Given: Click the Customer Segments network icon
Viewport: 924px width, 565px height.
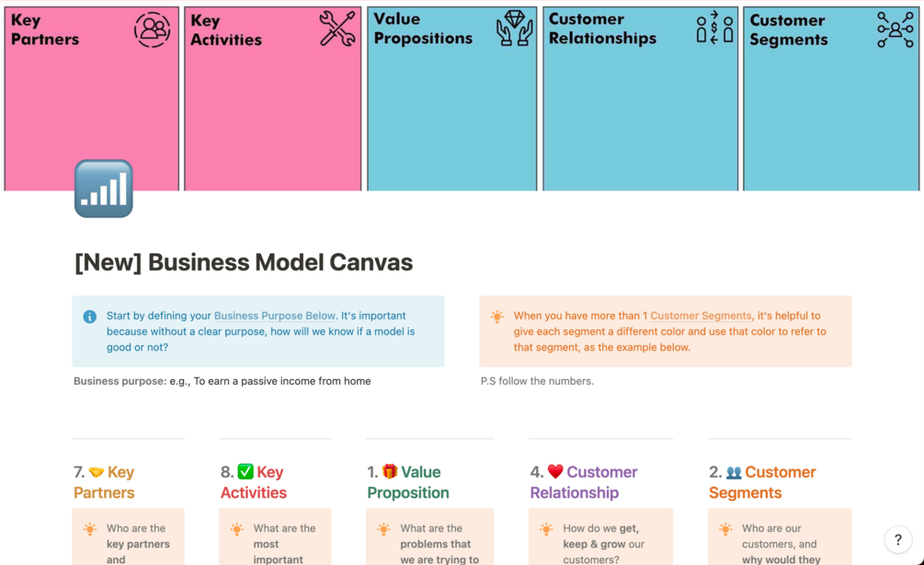Looking at the screenshot, I should [x=895, y=29].
